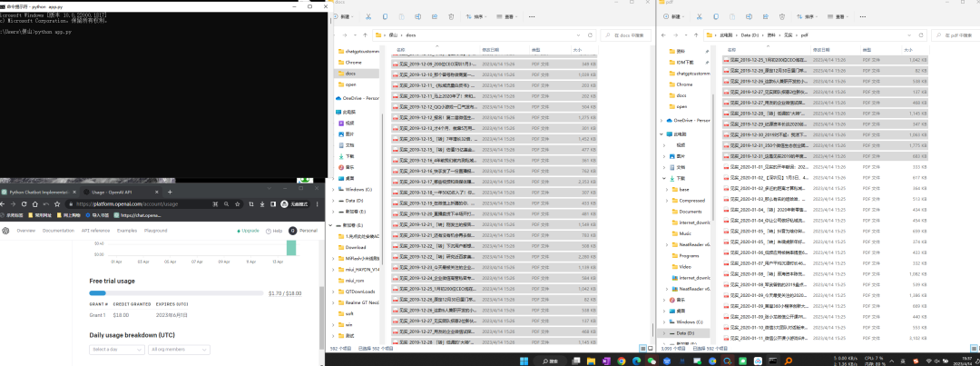Reload the OpenAI usage page in Chrome

click(x=24, y=204)
